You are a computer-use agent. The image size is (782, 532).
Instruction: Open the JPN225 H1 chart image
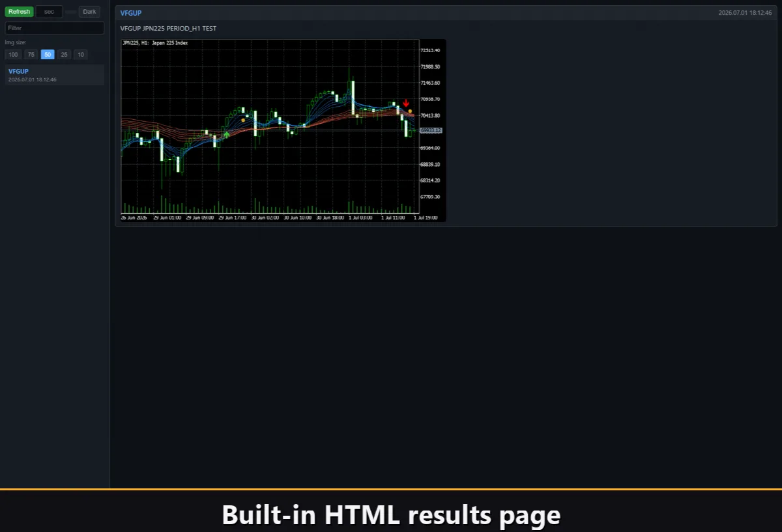pyautogui.click(x=283, y=130)
